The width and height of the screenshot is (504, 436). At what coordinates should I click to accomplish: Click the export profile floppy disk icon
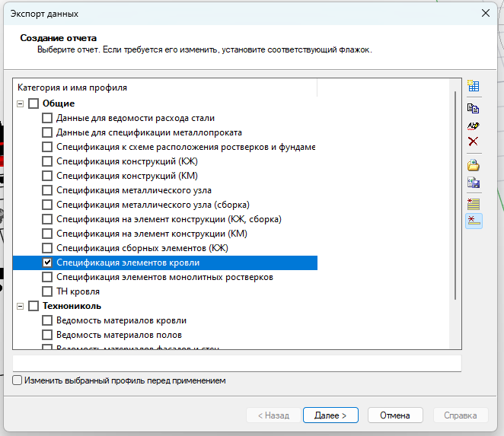(x=473, y=183)
